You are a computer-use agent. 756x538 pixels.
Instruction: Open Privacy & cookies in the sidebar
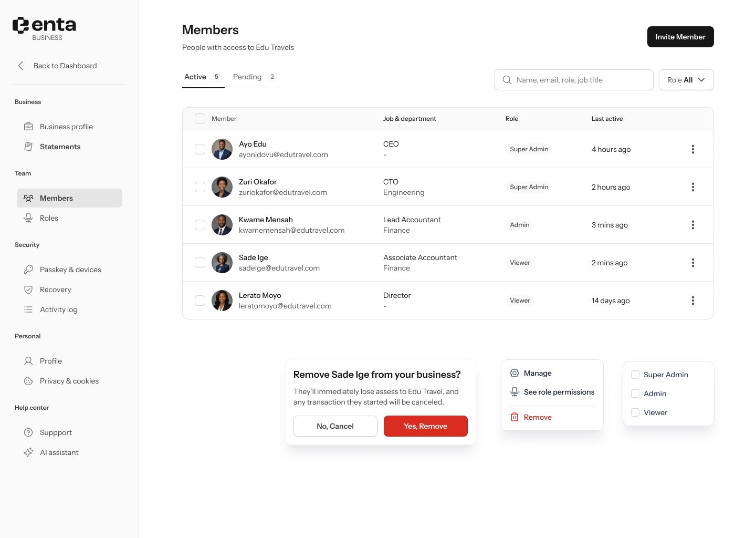point(69,381)
